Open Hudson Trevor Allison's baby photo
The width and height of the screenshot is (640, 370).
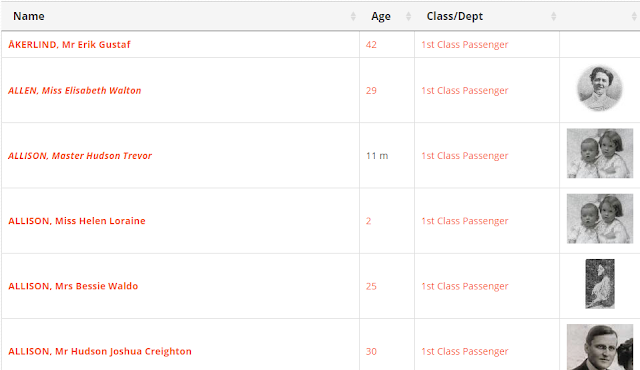coord(600,153)
